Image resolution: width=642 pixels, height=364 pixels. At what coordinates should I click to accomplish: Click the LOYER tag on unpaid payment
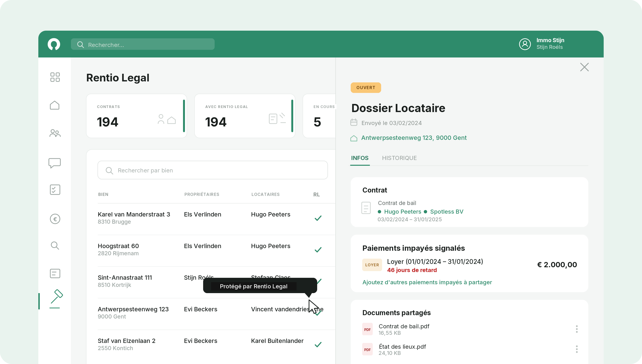point(372,265)
